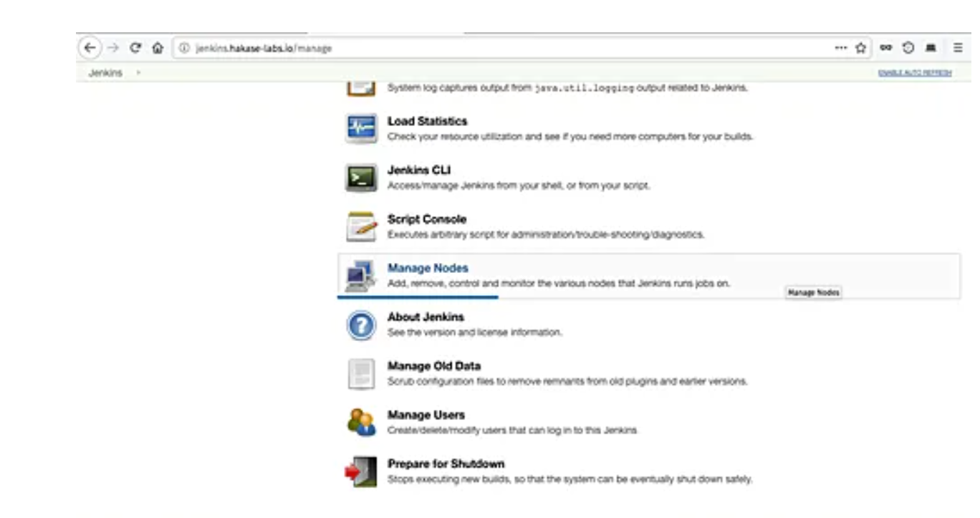Click the text 'Create/delete/modify users that can log in'
This screenshot has width=980, height=518.
[485, 430]
